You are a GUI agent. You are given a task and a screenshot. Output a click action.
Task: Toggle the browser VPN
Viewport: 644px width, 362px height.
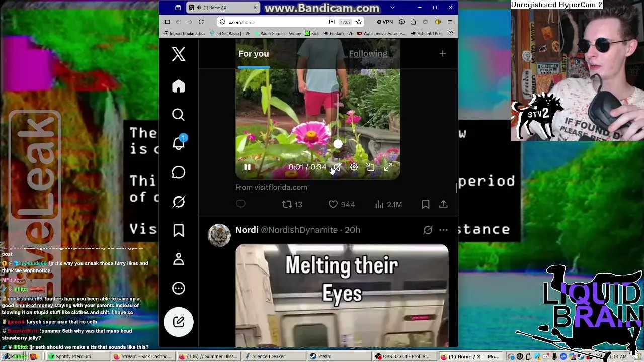click(385, 22)
